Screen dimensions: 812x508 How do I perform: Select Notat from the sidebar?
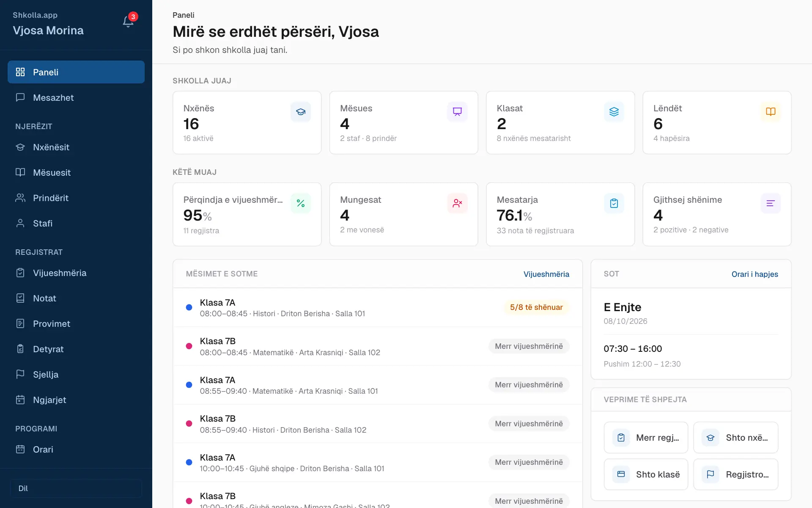[x=76, y=298]
